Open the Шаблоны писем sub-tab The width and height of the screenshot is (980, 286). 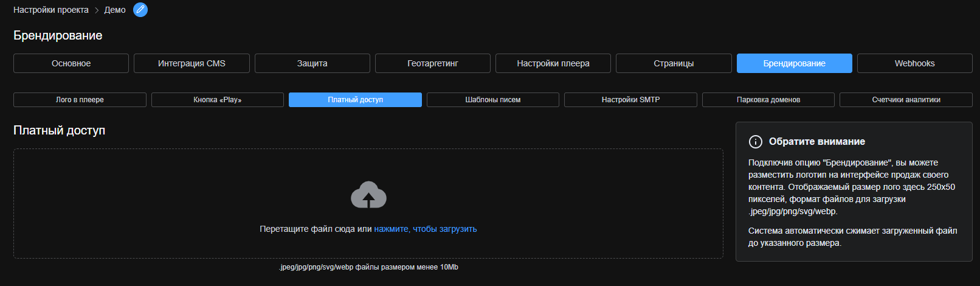click(x=493, y=100)
